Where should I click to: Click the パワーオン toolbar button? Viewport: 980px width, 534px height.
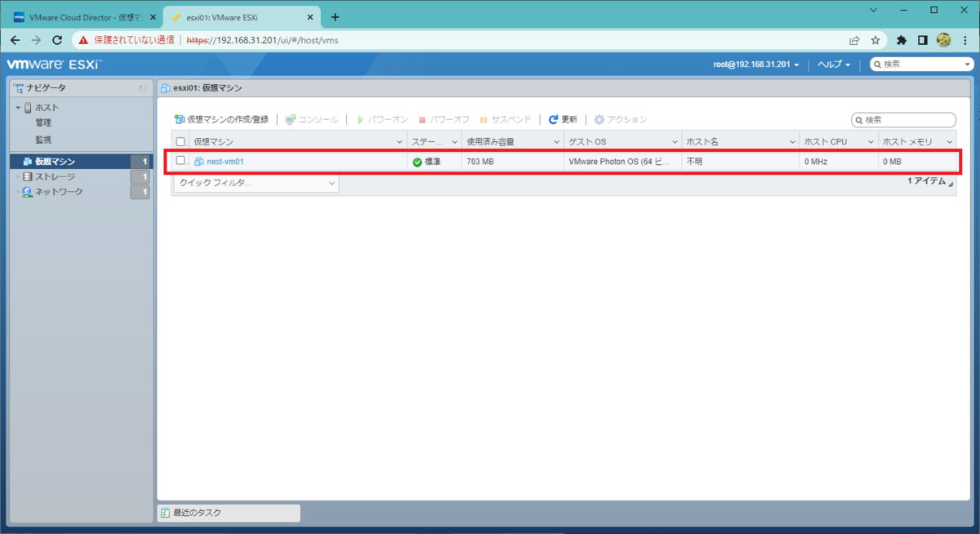[x=381, y=119]
